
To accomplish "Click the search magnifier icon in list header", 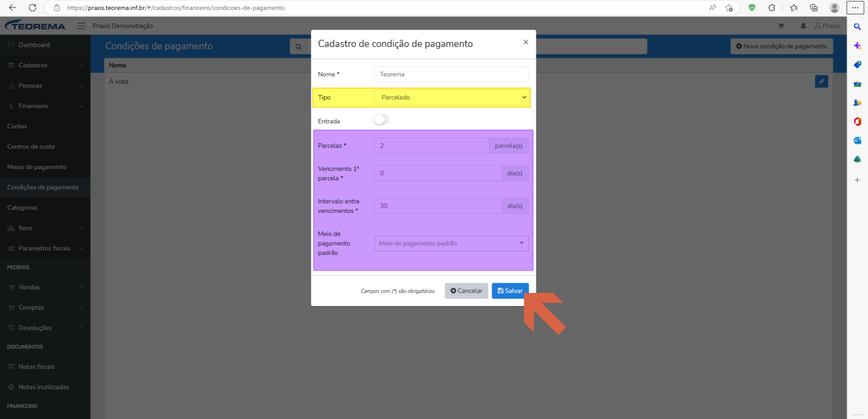I will click(299, 46).
